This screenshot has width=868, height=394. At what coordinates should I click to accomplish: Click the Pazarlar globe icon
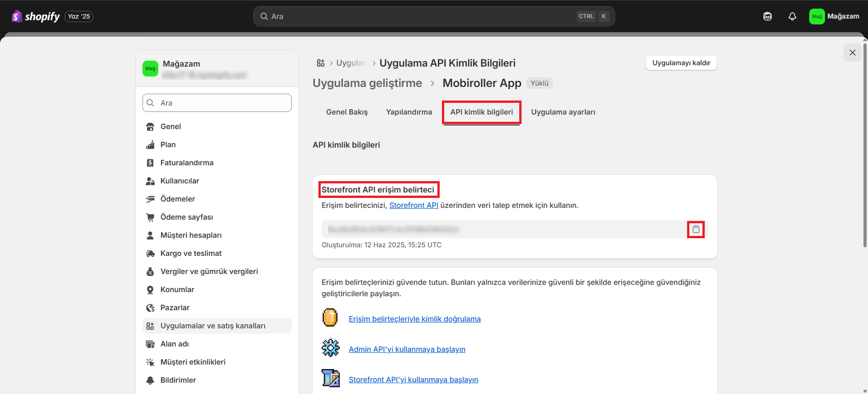click(x=150, y=308)
